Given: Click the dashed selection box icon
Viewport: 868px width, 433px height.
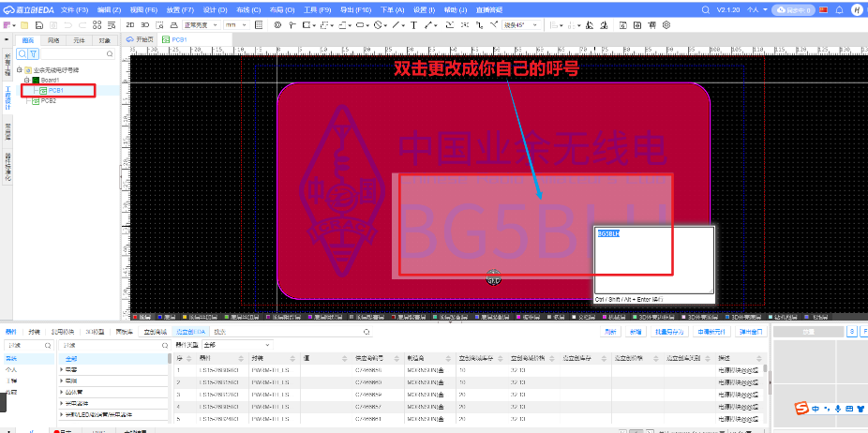Looking at the screenshot, I should 159,25.
